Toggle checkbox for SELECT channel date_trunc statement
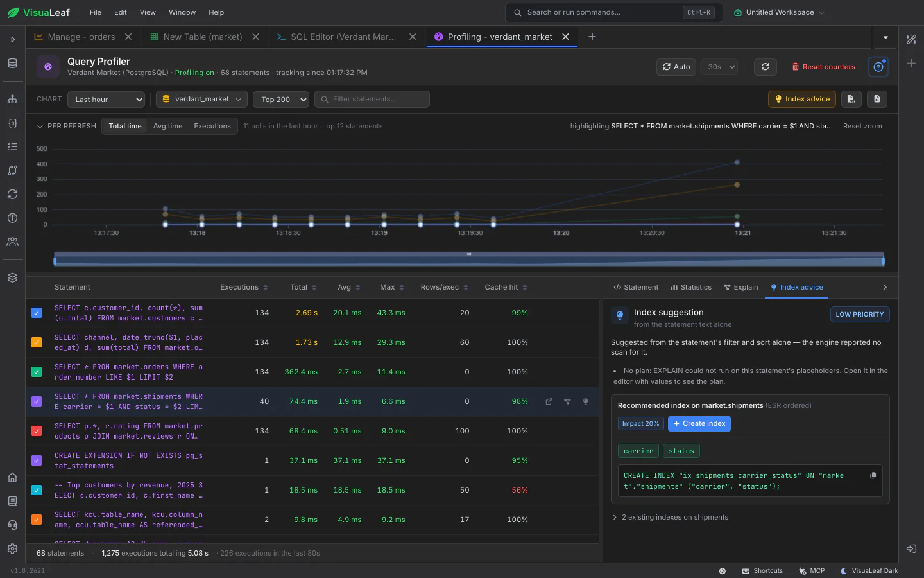 click(37, 343)
